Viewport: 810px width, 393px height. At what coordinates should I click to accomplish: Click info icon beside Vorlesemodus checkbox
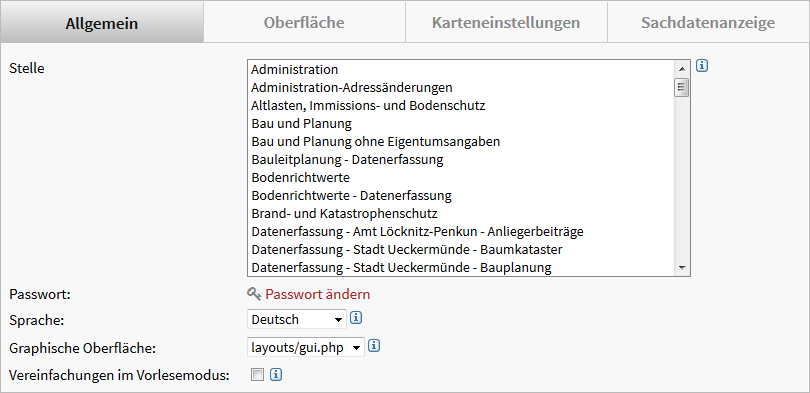(x=276, y=375)
